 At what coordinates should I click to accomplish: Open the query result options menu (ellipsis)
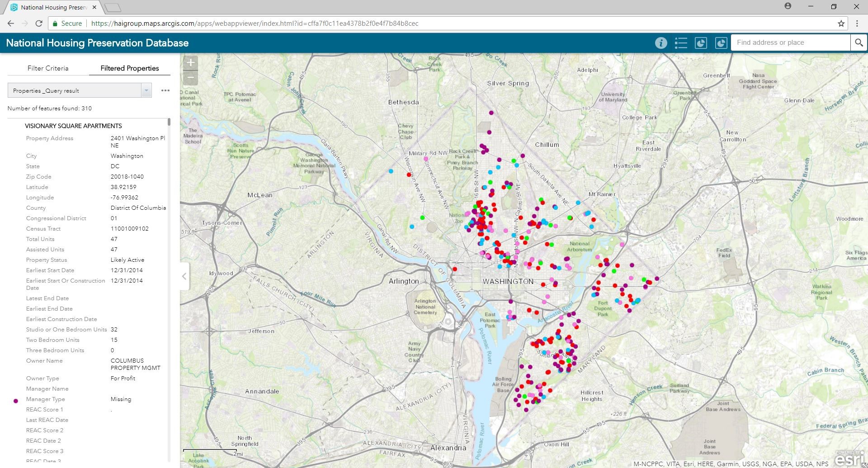pos(165,90)
